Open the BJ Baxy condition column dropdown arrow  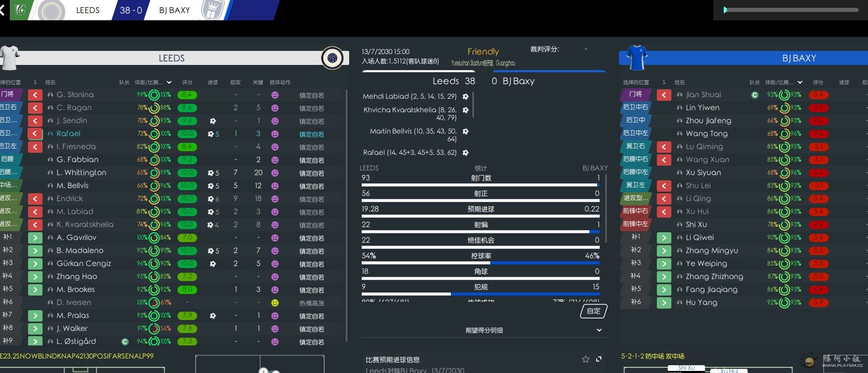pos(800,83)
